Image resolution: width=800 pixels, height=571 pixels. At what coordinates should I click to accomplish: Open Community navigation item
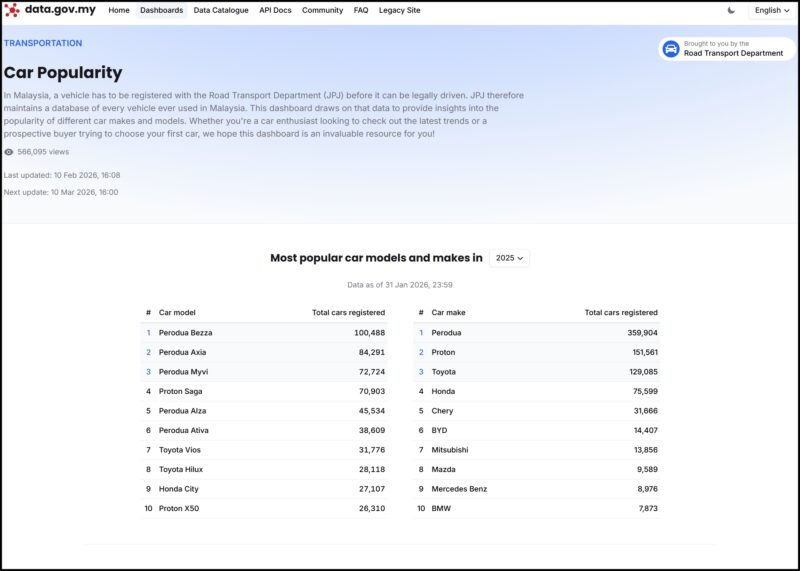322,10
